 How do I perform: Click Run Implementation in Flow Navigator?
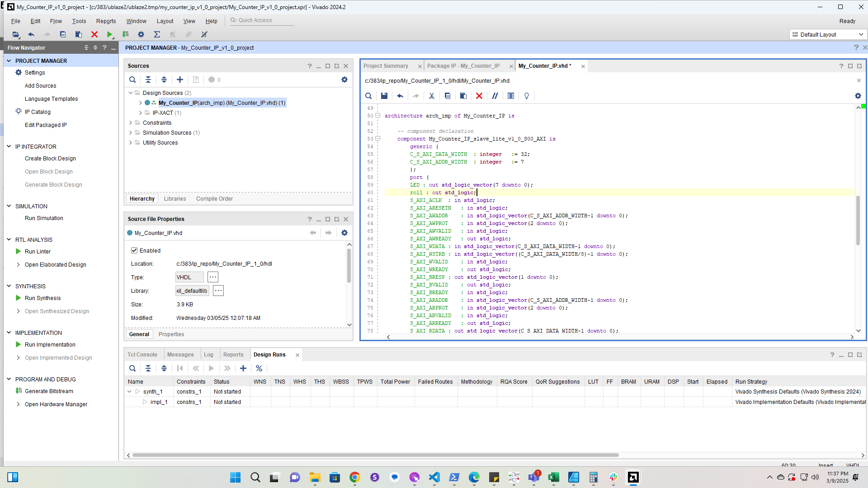coord(50,345)
